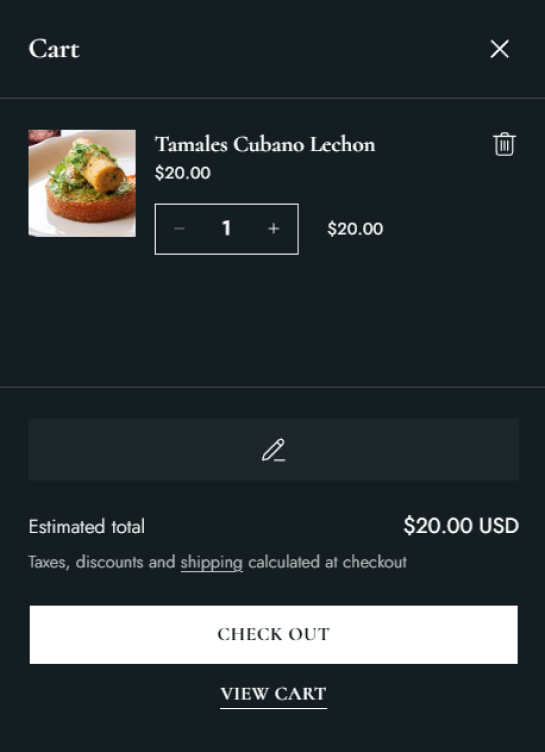Follow the underlined shipping link

tap(212, 562)
